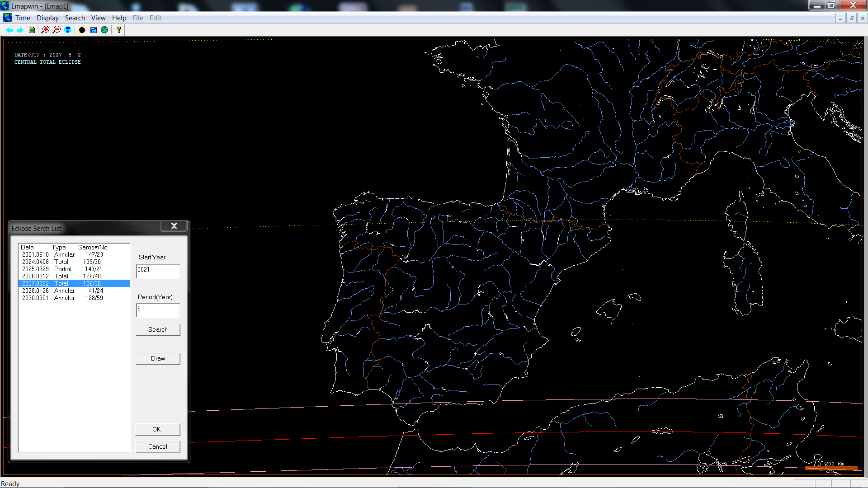Confirm with the OK button

coord(157,429)
